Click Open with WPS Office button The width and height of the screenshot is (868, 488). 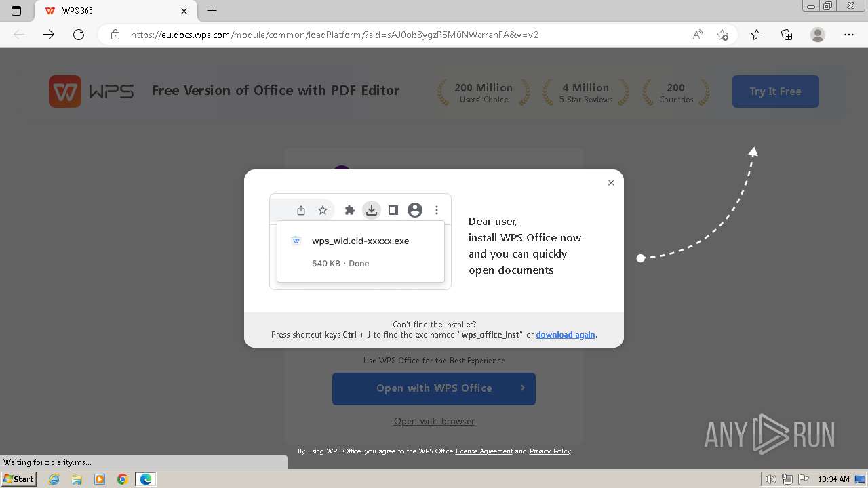click(x=434, y=388)
